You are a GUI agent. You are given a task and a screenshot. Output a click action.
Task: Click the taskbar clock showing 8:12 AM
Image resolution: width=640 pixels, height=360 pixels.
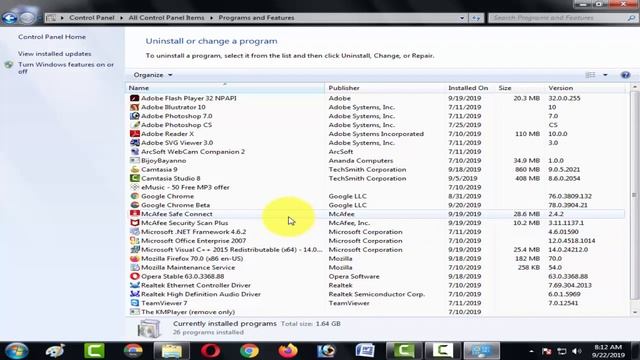608,351
